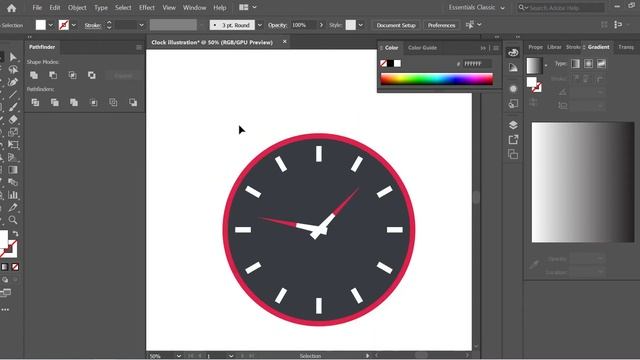Select the Blend tool
Image resolution: width=640 pixels, height=360 pixels.
[x=13, y=182]
